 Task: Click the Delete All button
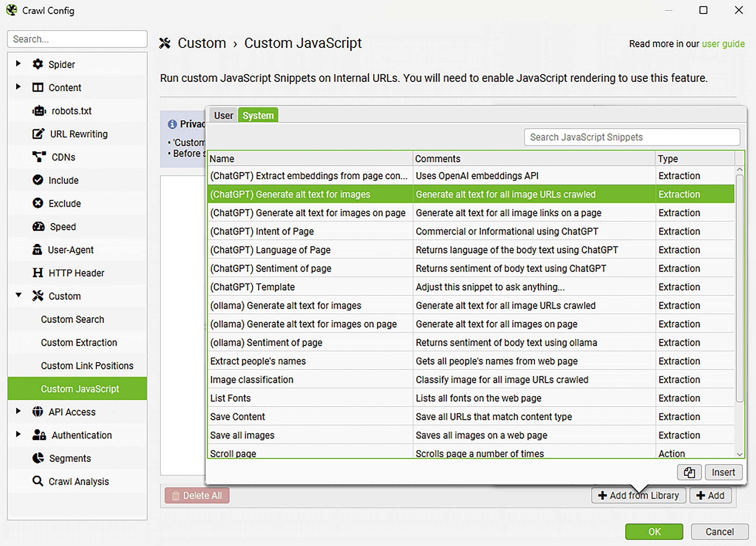[197, 495]
